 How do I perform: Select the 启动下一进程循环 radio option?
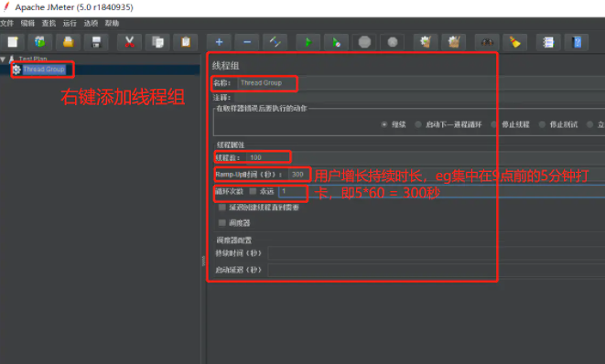tap(418, 124)
